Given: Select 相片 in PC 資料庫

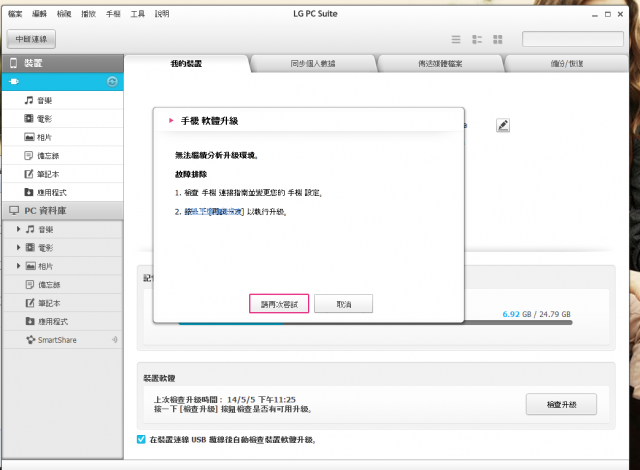Looking at the screenshot, I should (62, 266).
